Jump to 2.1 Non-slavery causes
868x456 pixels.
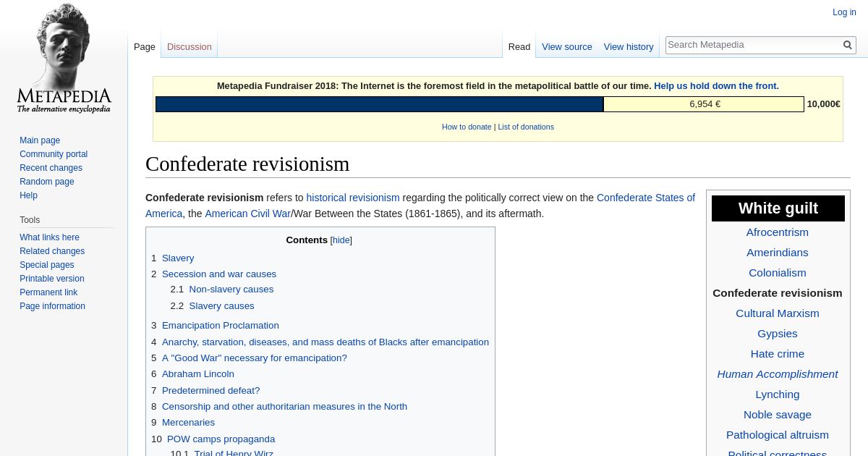(231, 290)
